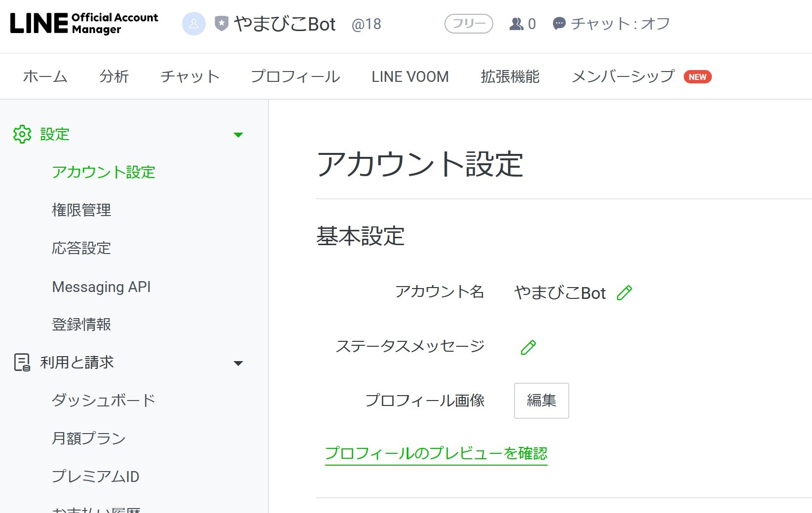This screenshot has height=513, width=812.
Task: Click the 編集 button for プロフィール画像
Action: 541,401
